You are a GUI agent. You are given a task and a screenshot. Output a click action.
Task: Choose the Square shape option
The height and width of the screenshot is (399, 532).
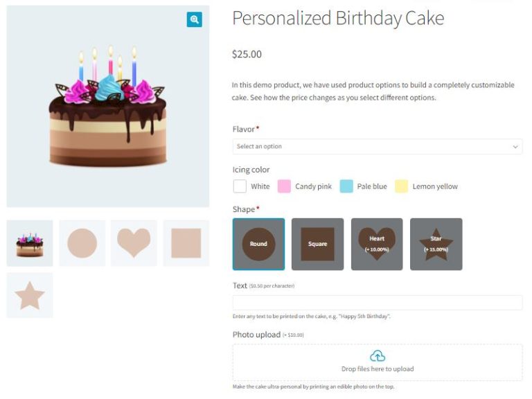coord(317,244)
